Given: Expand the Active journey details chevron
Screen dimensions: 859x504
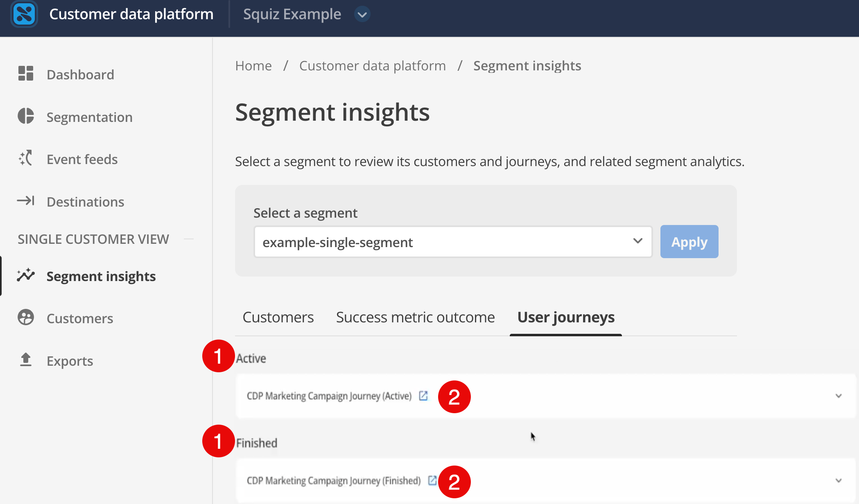Looking at the screenshot, I should (x=839, y=396).
